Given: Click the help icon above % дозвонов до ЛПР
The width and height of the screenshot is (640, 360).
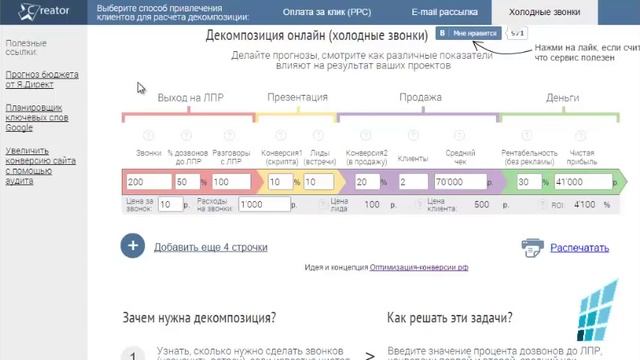Looking at the screenshot, I should [186, 135].
